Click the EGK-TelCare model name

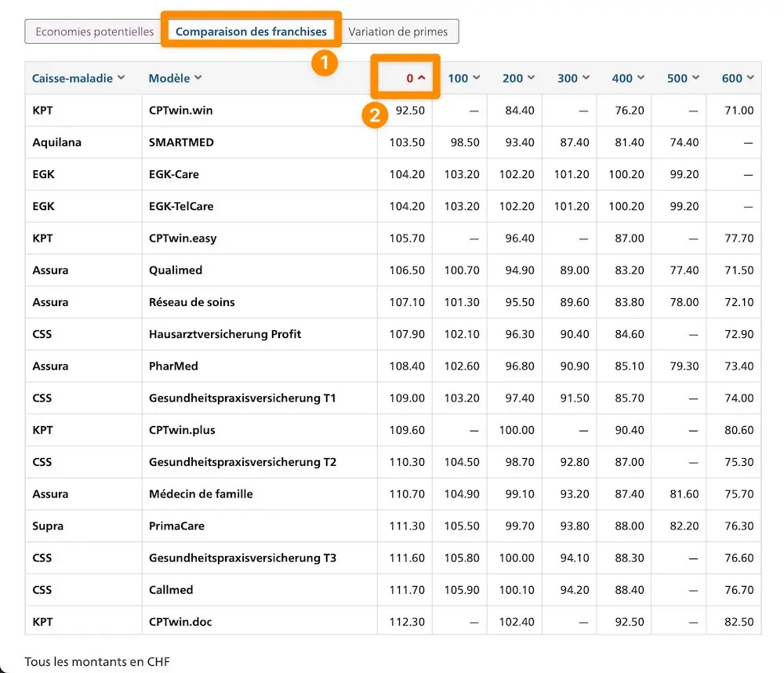click(x=181, y=206)
